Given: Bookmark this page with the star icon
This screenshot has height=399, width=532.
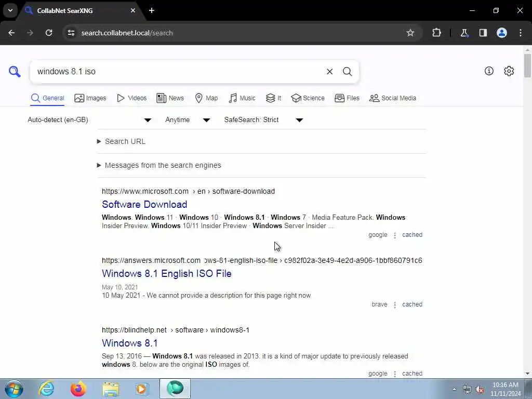Looking at the screenshot, I should (410, 33).
